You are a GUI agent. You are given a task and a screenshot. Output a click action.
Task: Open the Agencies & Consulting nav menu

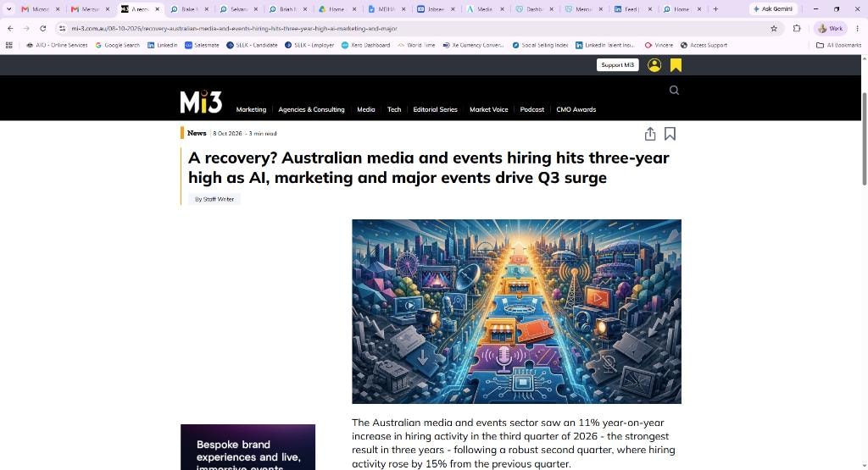click(311, 109)
